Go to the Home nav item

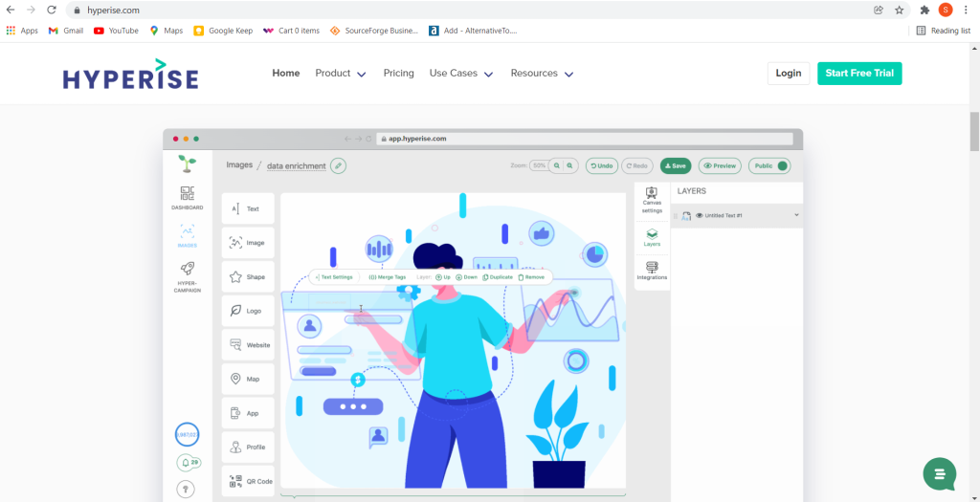tap(286, 74)
